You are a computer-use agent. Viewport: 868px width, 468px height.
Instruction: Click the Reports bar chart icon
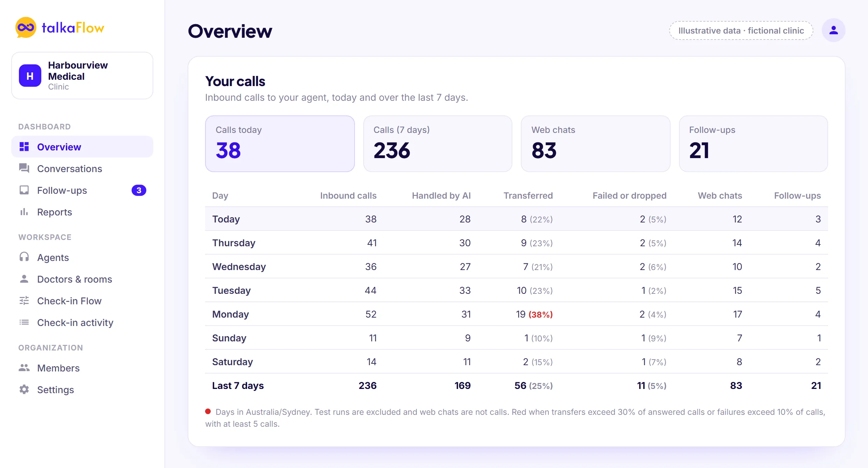(x=24, y=212)
